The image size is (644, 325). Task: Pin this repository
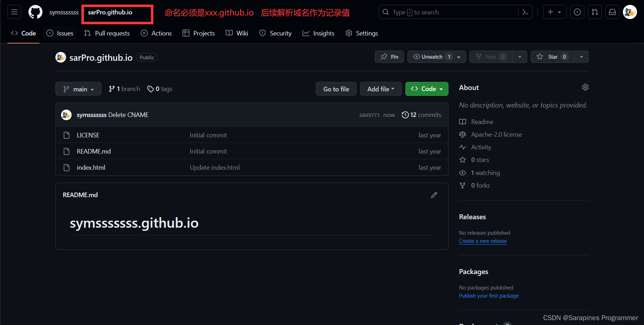pos(389,57)
